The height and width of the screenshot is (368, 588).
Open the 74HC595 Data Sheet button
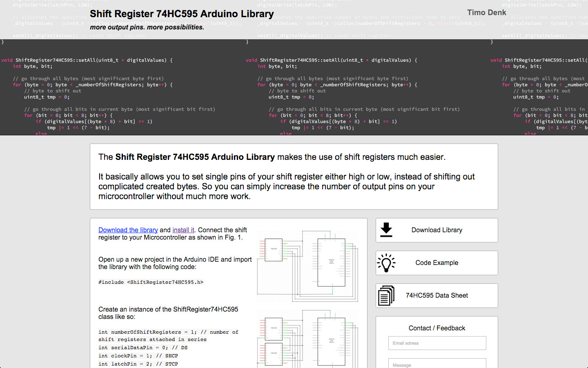point(437,296)
